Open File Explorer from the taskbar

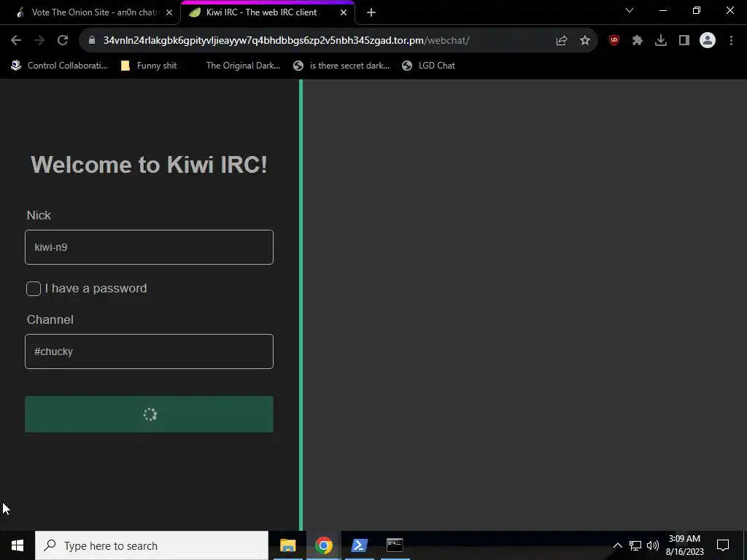pos(287,545)
